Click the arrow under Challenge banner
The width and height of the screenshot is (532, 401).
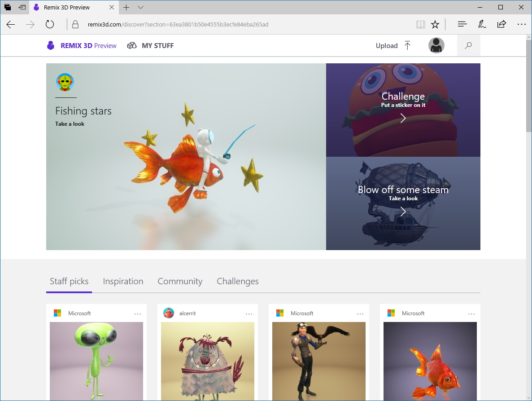403,118
